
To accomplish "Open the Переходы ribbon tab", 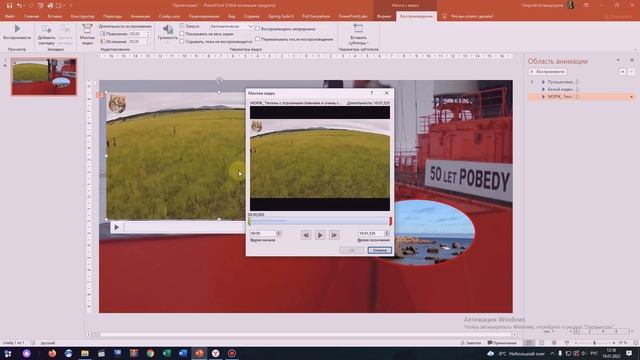I will coord(112,16).
